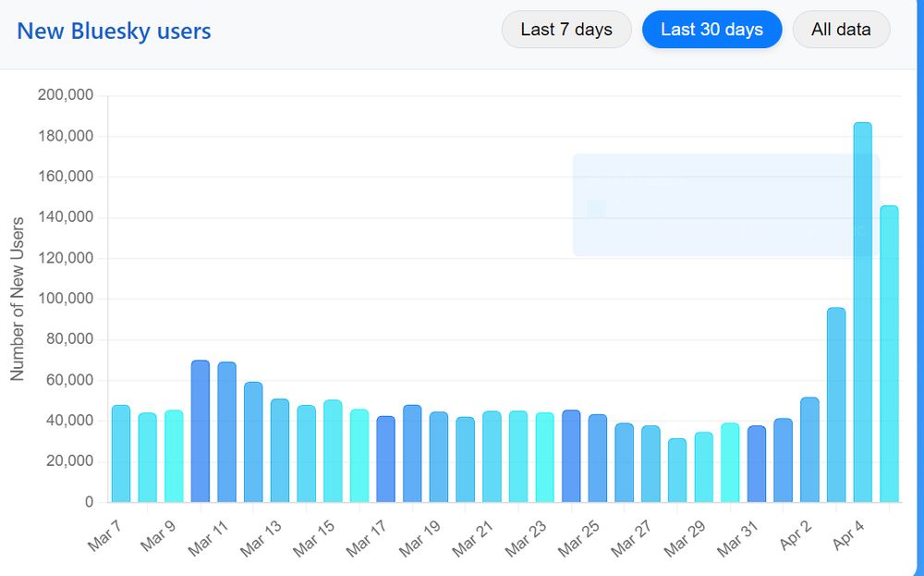Click the 80,000 y-axis label

[x=69, y=339]
